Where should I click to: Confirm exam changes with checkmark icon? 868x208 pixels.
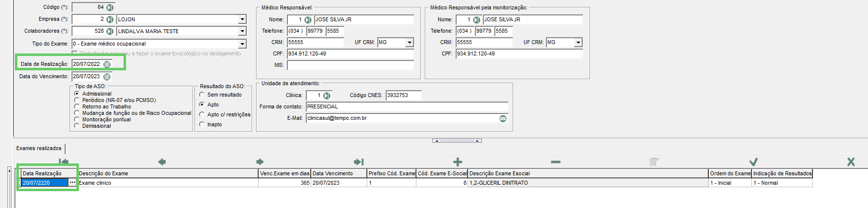coord(753,162)
